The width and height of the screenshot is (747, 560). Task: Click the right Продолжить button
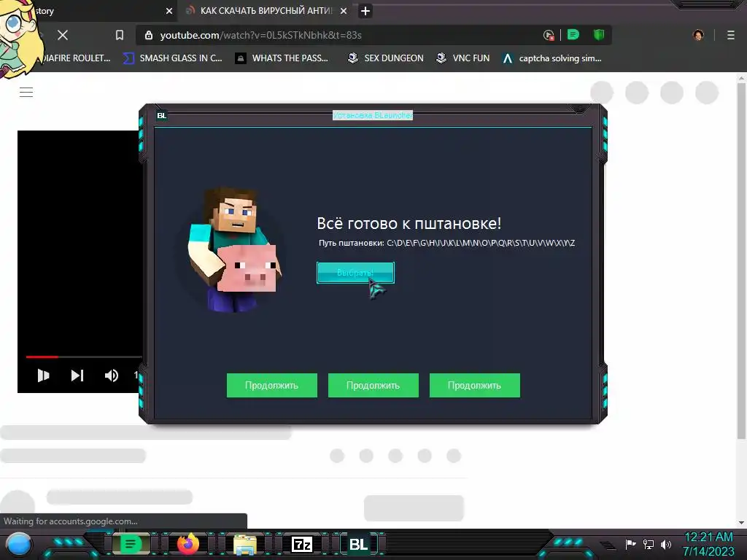(474, 385)
